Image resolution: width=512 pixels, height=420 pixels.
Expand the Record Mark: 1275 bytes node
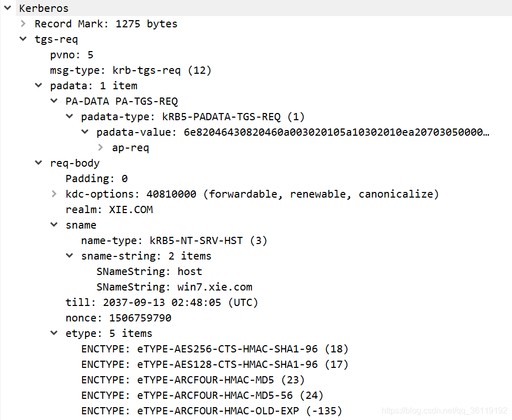click(23, 24)
